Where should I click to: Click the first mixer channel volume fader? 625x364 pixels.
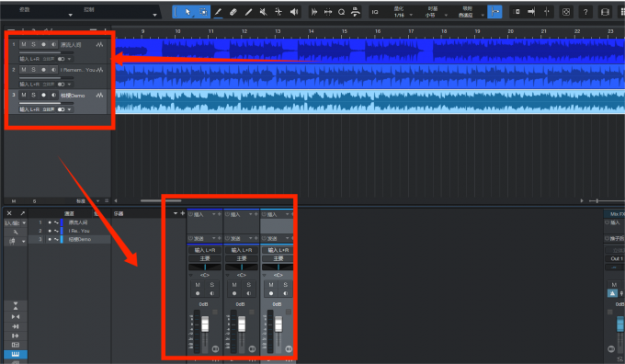(205, 324)
